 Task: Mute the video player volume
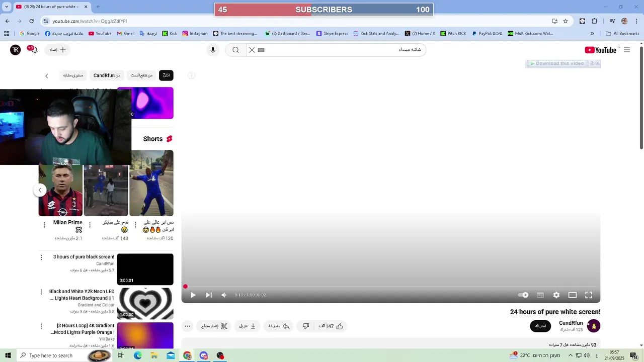(x=224, y=295)
